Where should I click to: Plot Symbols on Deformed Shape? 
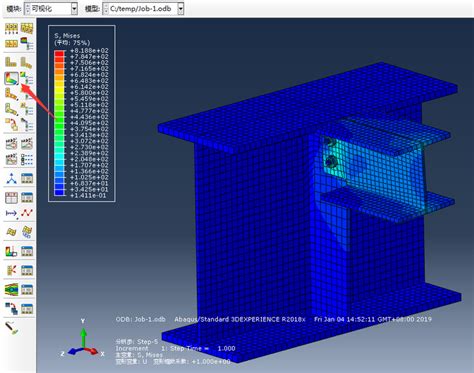(11, 94)
